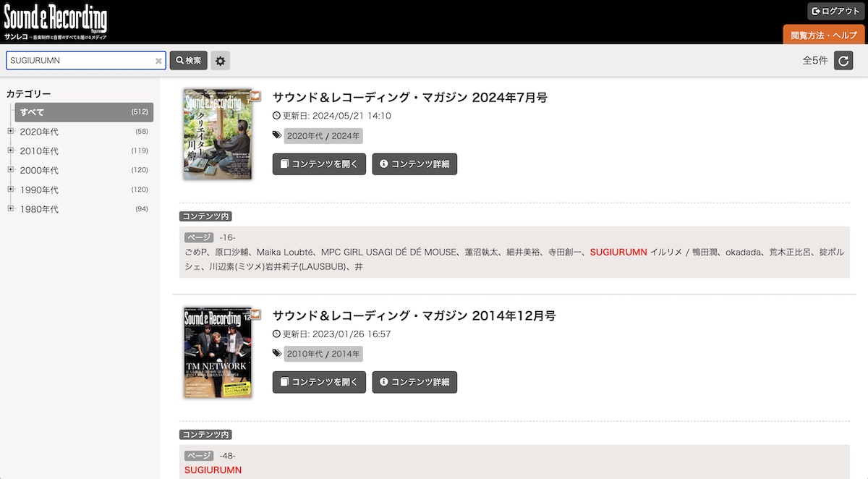Show コンテンツ詳細 for 2024年7月号
This screenshot has width=868, height=479.
tap(414, 164)
